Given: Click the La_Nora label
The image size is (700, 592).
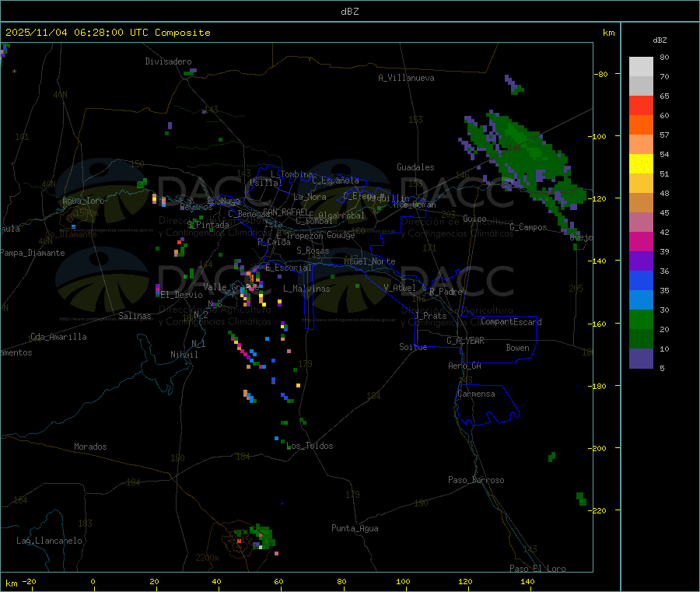Looking at the screenshot, I should (x=310, y=197).
